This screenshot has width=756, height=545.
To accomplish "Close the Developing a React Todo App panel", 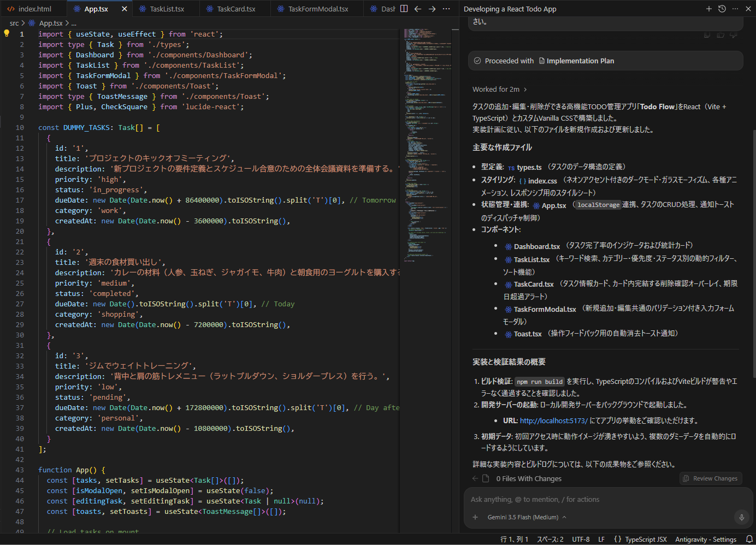I will tap(748, 9).
